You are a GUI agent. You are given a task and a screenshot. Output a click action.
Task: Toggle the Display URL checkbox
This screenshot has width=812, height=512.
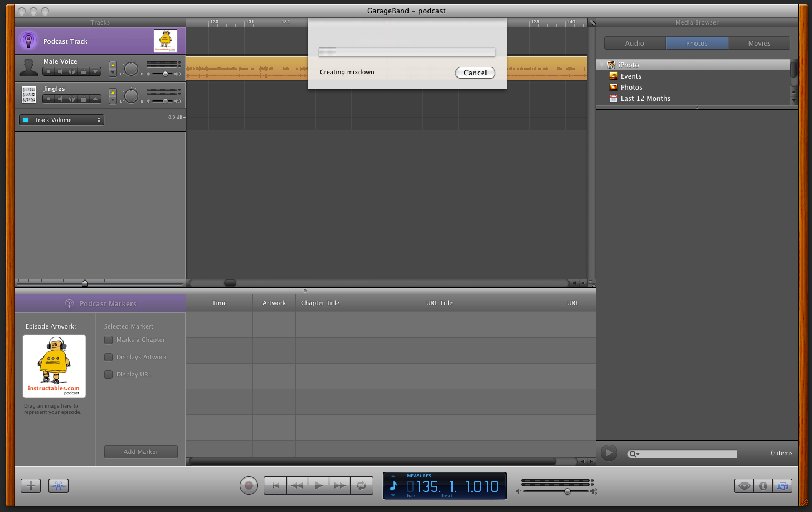tap(109, 374)
